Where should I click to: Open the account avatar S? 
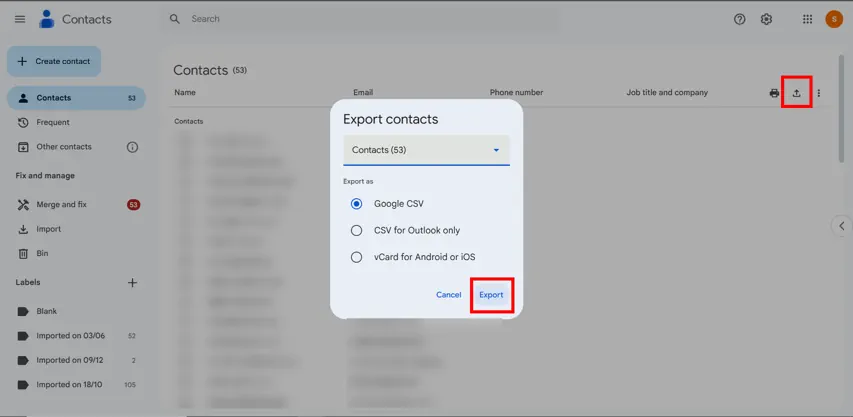coord(834,19)
